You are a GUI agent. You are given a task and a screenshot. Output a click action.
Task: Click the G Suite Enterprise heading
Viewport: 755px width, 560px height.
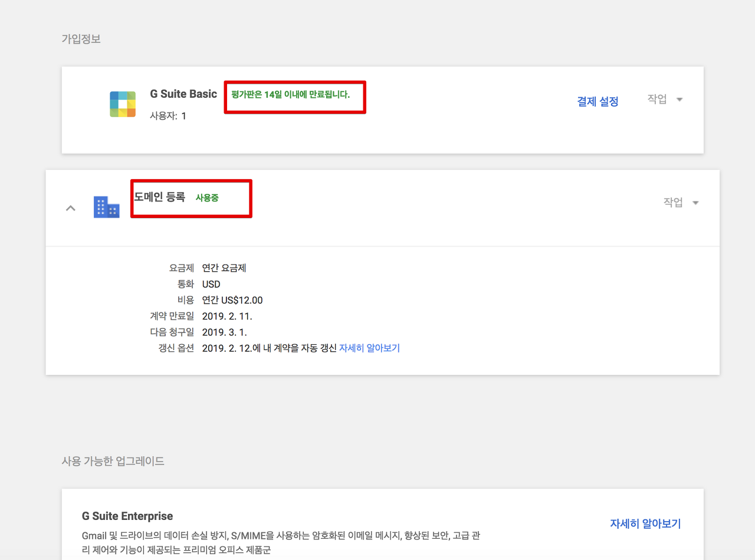point(127,516)
